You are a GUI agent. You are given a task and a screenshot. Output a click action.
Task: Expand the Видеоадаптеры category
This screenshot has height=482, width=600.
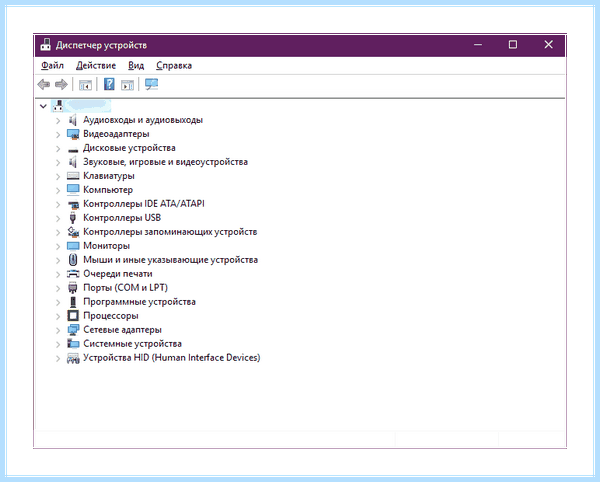pyautogui.click(x=58, y=135)
